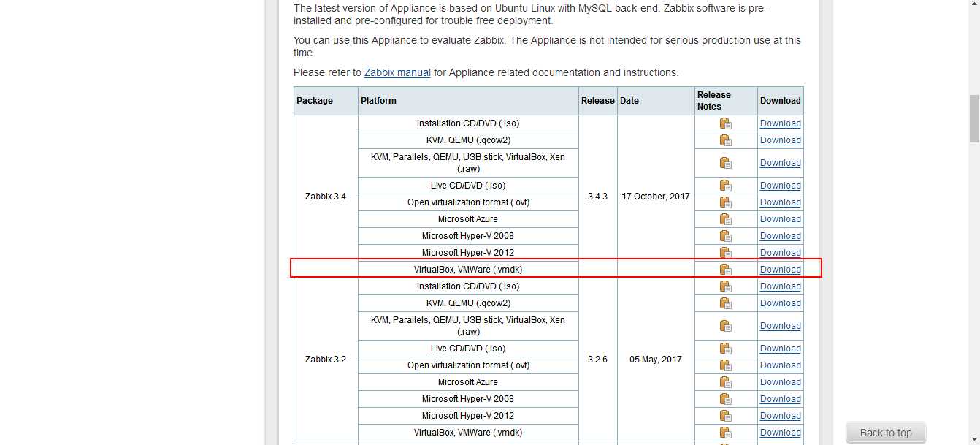Screen dimensions: 980x445
Task: Open release notes icon for Zabbix 3.4 KVM, QEMU (.qcow2)
Action: (725, 140)
